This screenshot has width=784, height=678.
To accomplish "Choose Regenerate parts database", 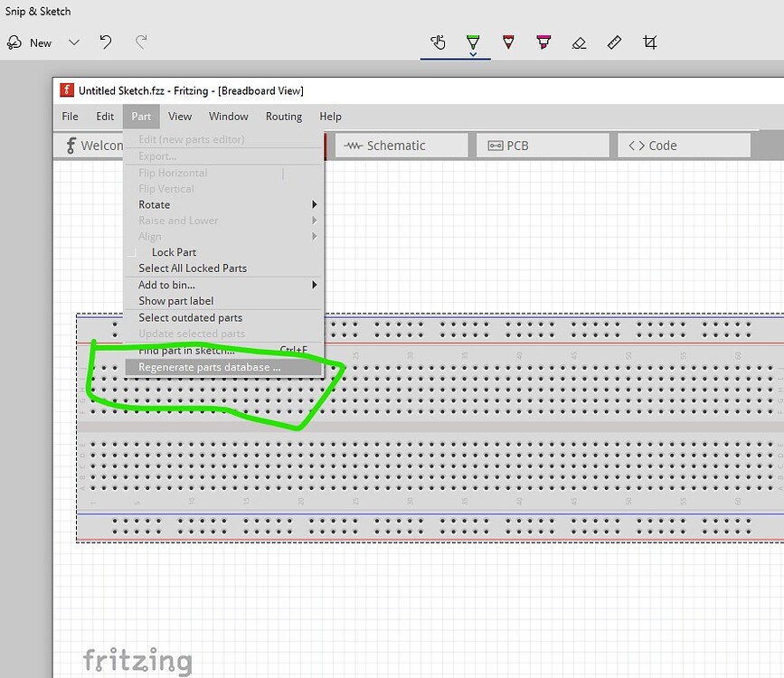I will pos(223,368).
